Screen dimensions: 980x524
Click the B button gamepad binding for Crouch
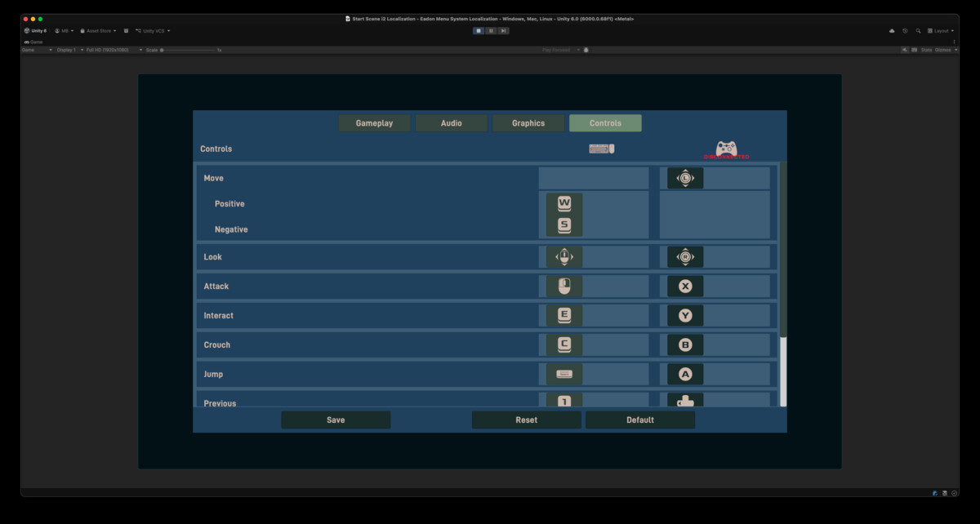click(684, 344)
